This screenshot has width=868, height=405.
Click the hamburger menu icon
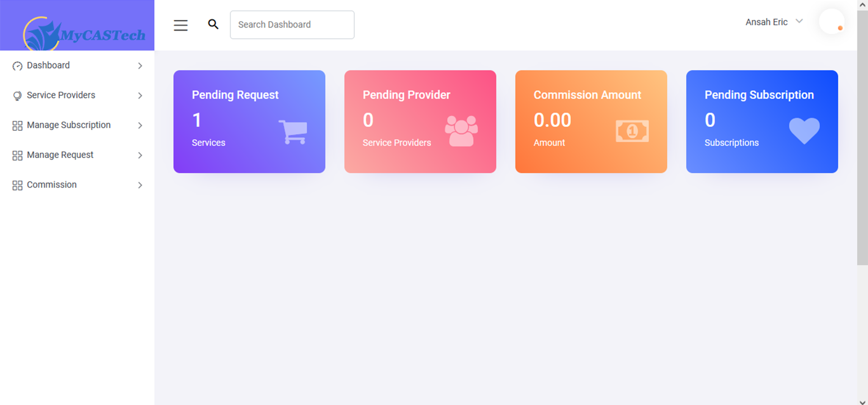(x=180, y=25)
